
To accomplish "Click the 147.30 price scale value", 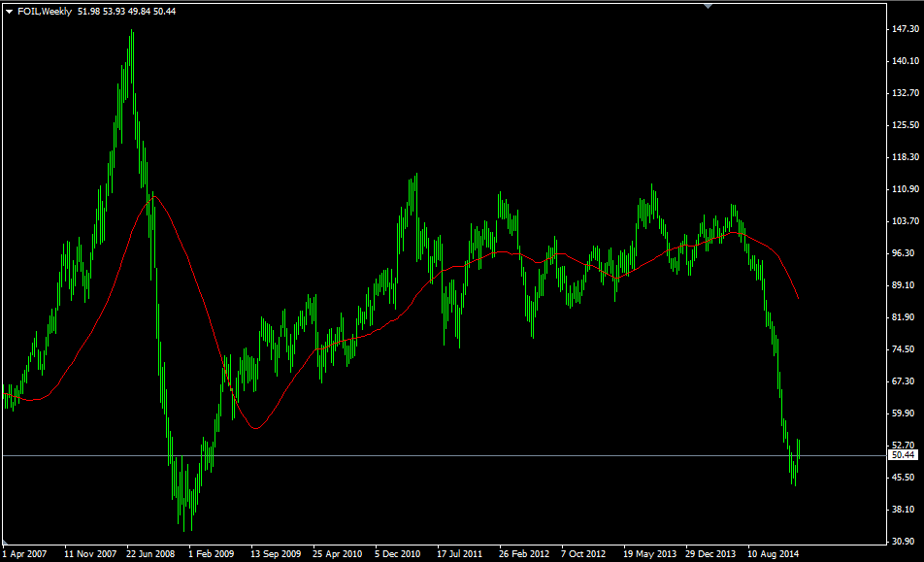I will coord(906,29).
